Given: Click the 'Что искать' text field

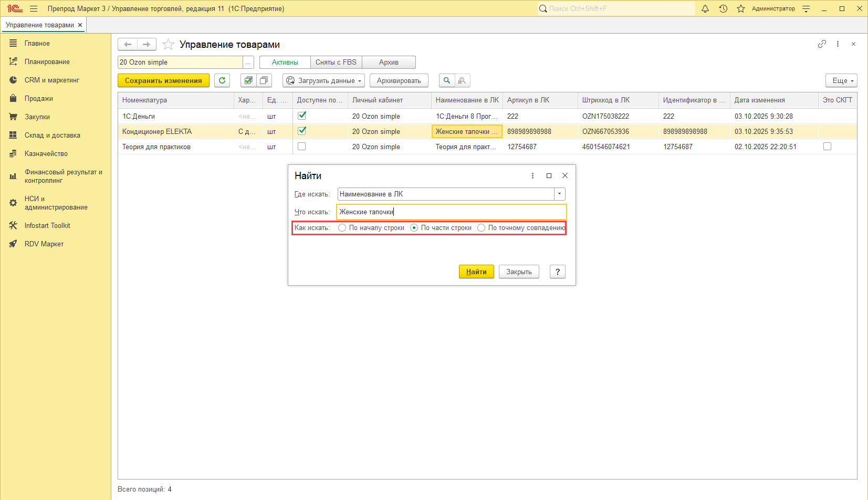Looking at the screenshot, I should point(451,212).
